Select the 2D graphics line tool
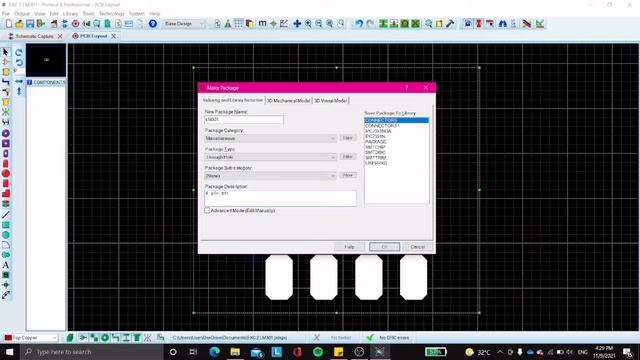The width and height of the screenshot is (640, 360). coord(6,215)
